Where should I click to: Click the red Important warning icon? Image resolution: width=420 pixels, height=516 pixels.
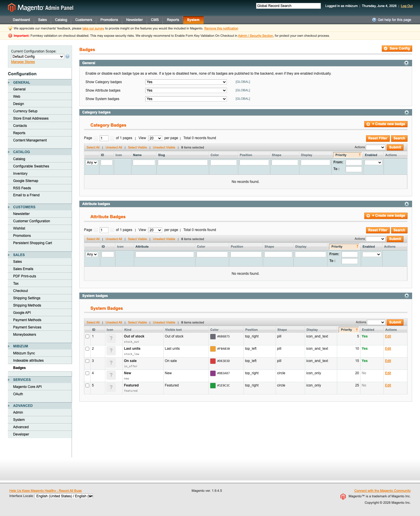click(10, 36)
